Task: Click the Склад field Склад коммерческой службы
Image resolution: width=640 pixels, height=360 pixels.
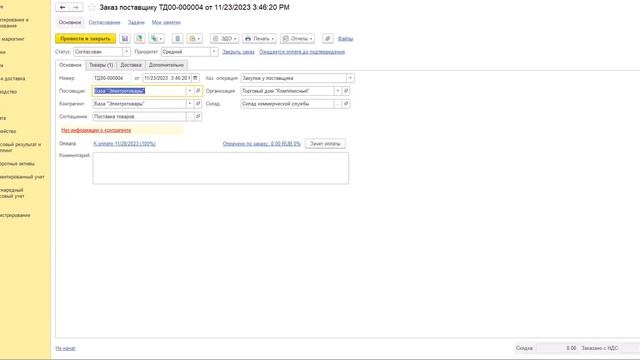Action: coord(287,104)
